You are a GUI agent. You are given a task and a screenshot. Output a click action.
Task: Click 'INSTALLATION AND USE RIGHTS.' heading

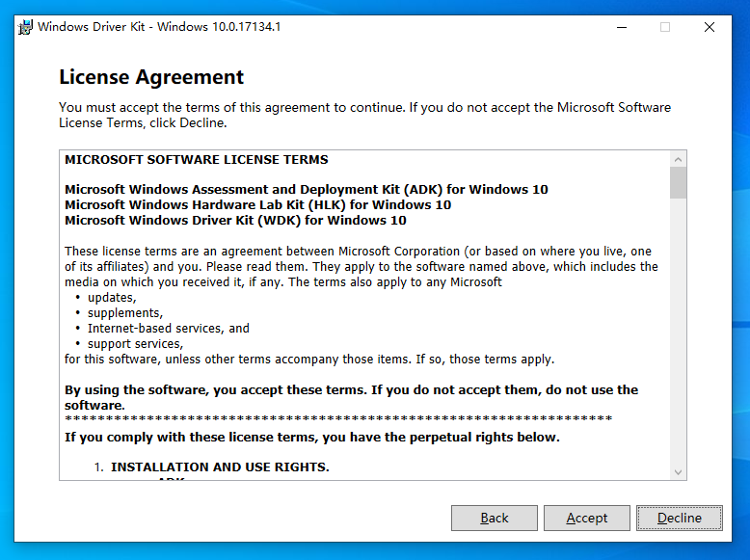coord(220,467)
